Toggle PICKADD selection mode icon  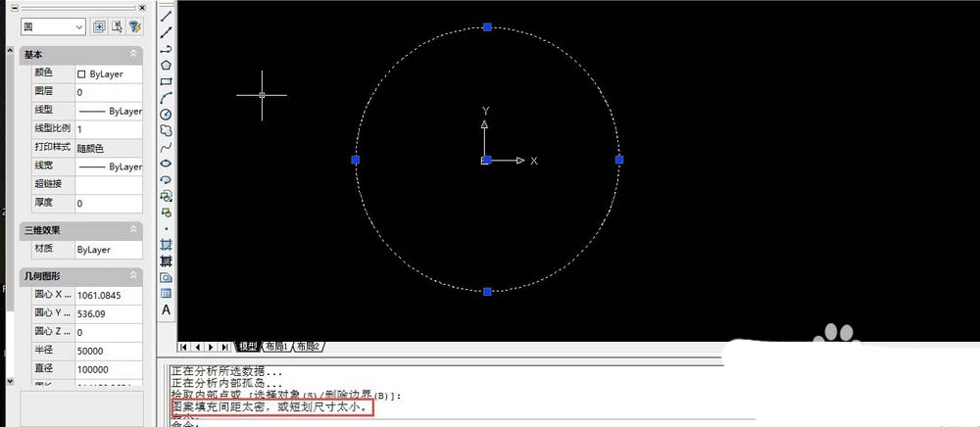click(99, 26)
